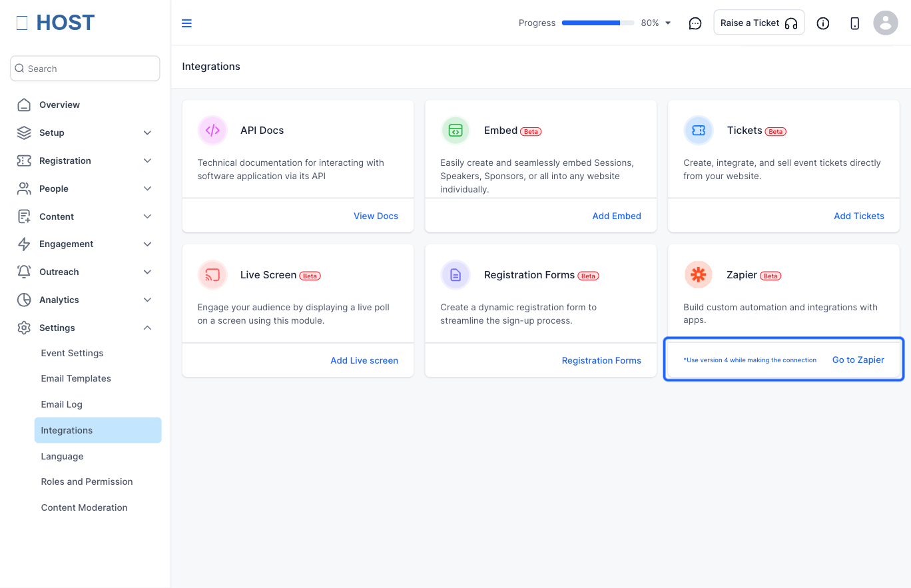Go to the Overview label in the sidebar
Image resolution: width=911 pixels, height=588 pixels.
(59, 105)
